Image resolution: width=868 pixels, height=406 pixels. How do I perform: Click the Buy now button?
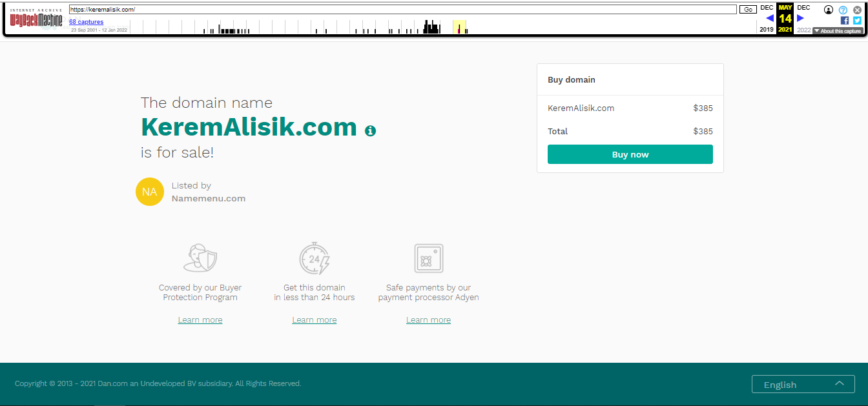coord(630,154)
